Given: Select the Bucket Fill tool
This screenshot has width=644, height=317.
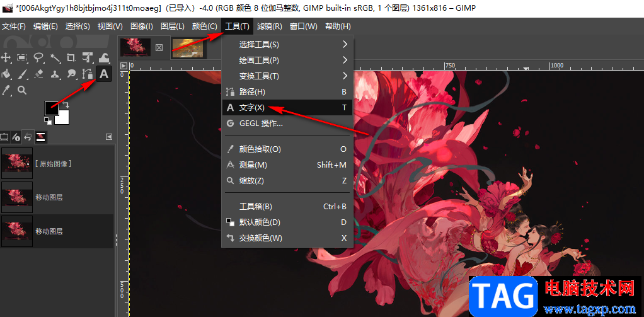Looking at the screenshot, I should point(6,74).
